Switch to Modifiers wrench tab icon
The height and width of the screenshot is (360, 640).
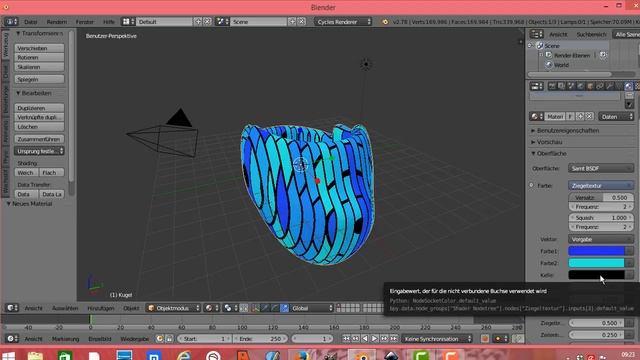point(609,86)
